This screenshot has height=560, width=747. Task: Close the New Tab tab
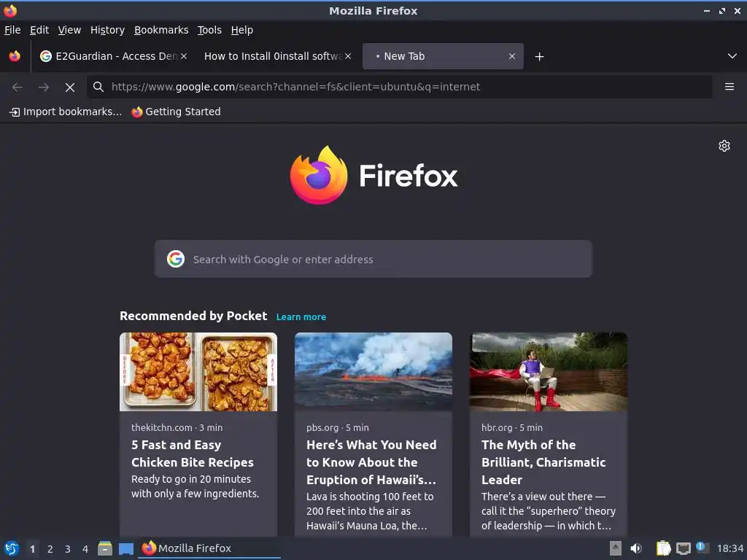click(x=511, y=56)
